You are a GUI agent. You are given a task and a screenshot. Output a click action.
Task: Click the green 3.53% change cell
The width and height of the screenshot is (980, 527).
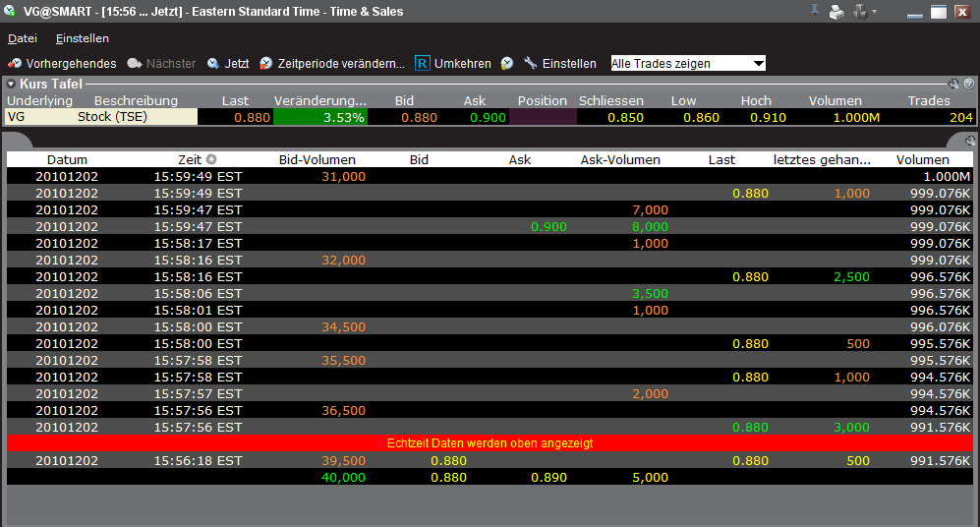pyautogui.click(x=321, y=117)
